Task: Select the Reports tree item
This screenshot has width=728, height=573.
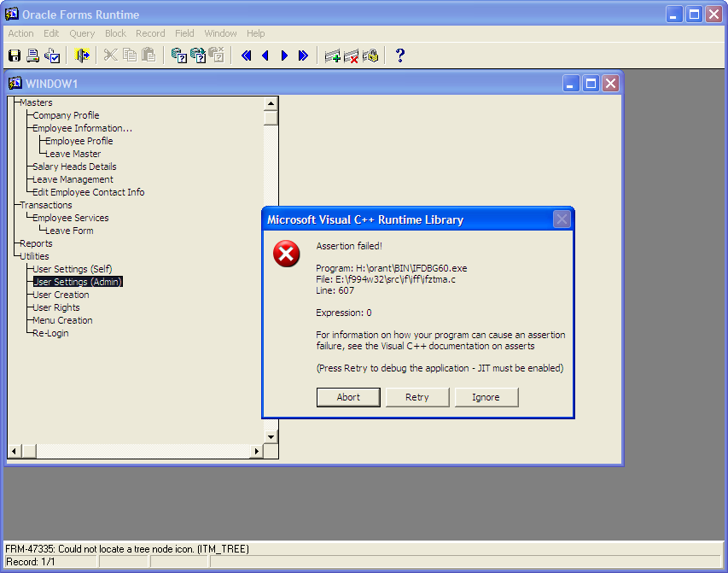Action: click(x=36, y=243)
